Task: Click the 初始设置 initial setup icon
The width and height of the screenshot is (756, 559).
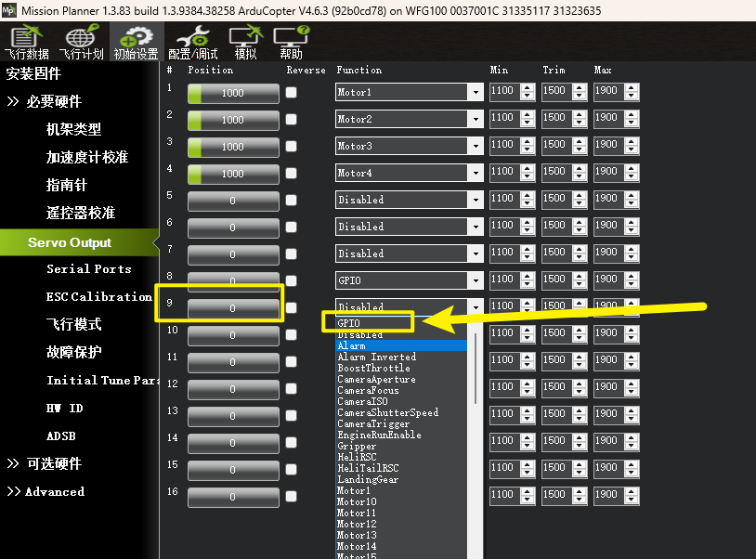Action: pos(136,43)
